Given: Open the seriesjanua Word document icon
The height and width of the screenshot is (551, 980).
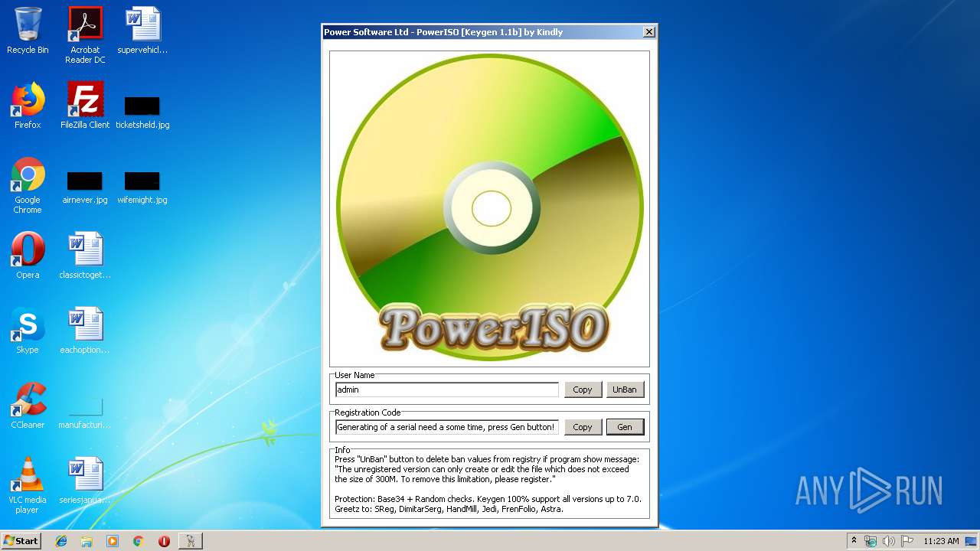Looking at the screenshot, I should tap(85, 481).
